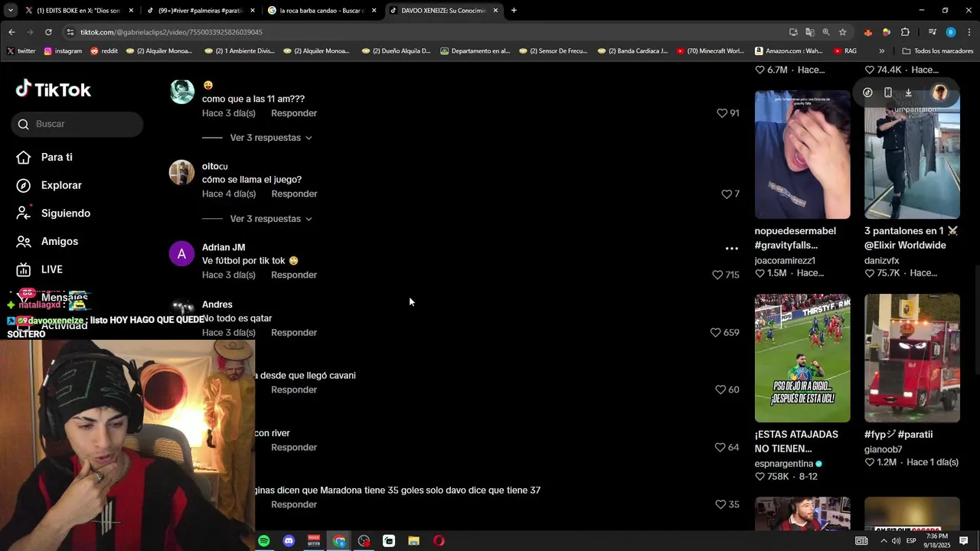This screenshot has height=551, width=980.
Task: Reply to the cavani comment
Action: pyautogui.click(x=294, y=390)
